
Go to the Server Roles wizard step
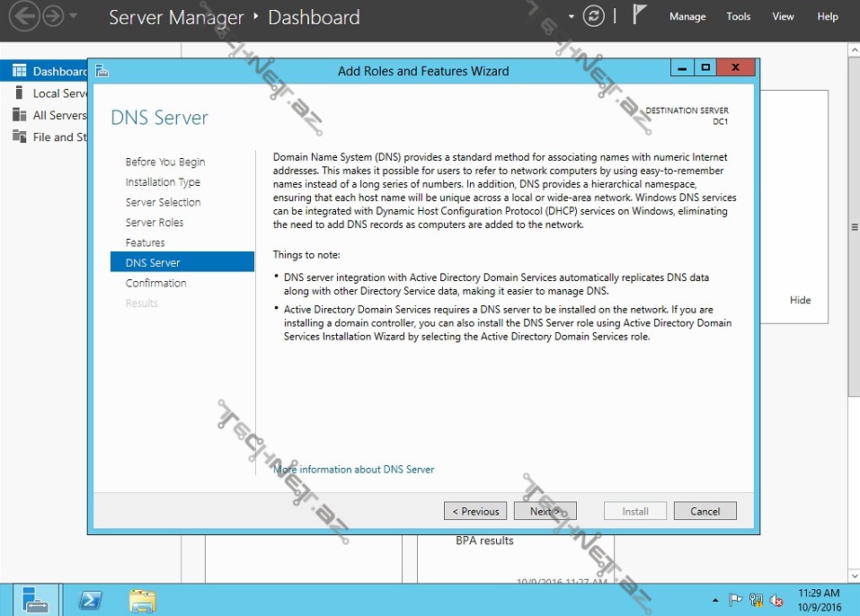pyautogui.click(x=155, y=223)
